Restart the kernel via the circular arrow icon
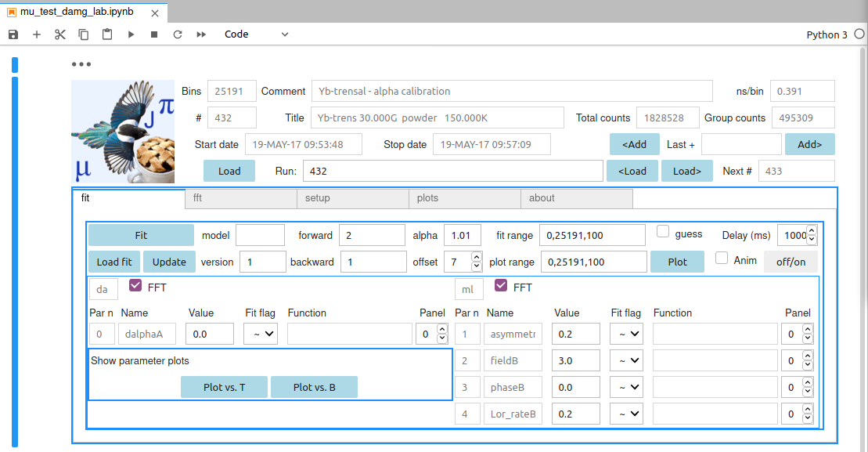868x452 pixels. coord(178,34)
